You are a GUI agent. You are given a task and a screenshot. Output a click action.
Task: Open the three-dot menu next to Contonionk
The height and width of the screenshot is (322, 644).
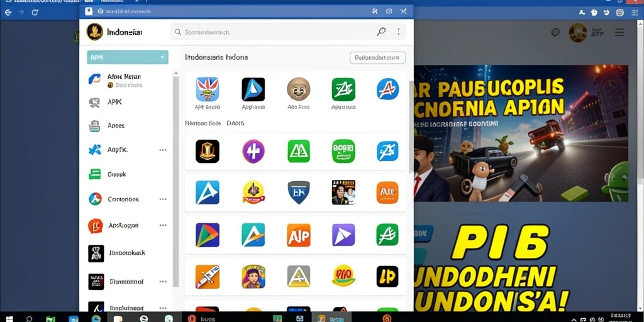coord(163,199)
